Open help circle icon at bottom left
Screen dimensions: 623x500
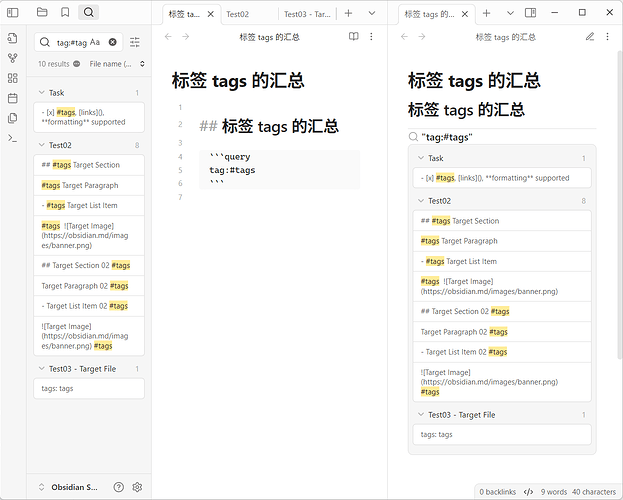118,487
